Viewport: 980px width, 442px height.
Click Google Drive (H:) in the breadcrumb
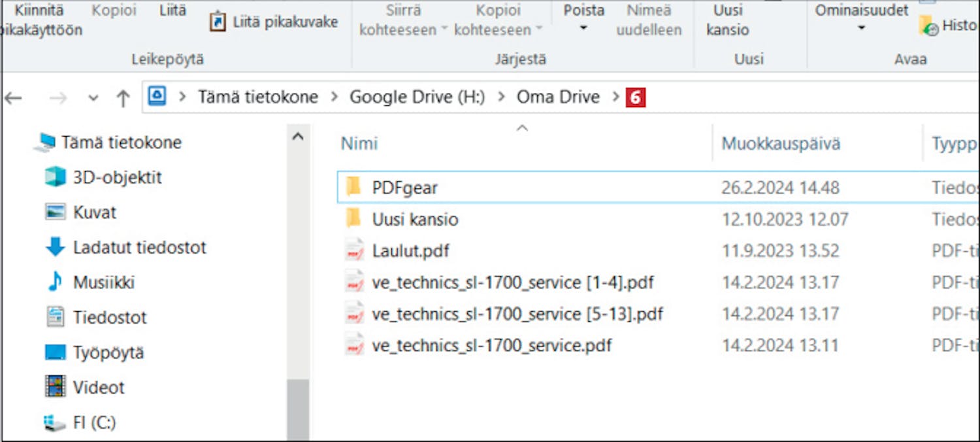click(x=417, y=97)
